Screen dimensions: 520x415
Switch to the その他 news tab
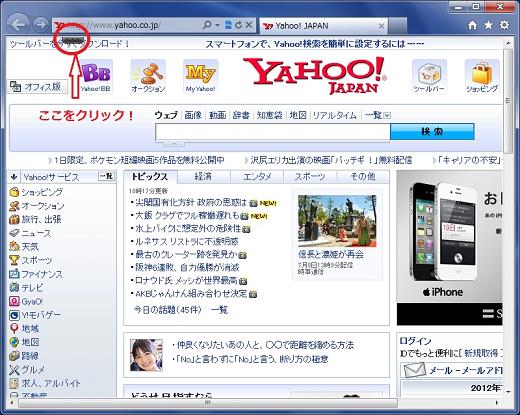click(x=363, y=176)
